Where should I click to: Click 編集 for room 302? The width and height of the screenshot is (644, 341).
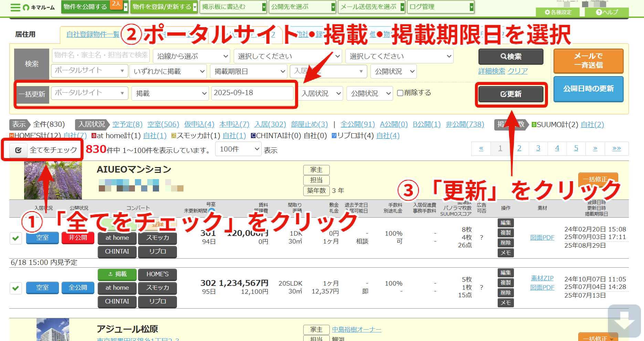506,273
